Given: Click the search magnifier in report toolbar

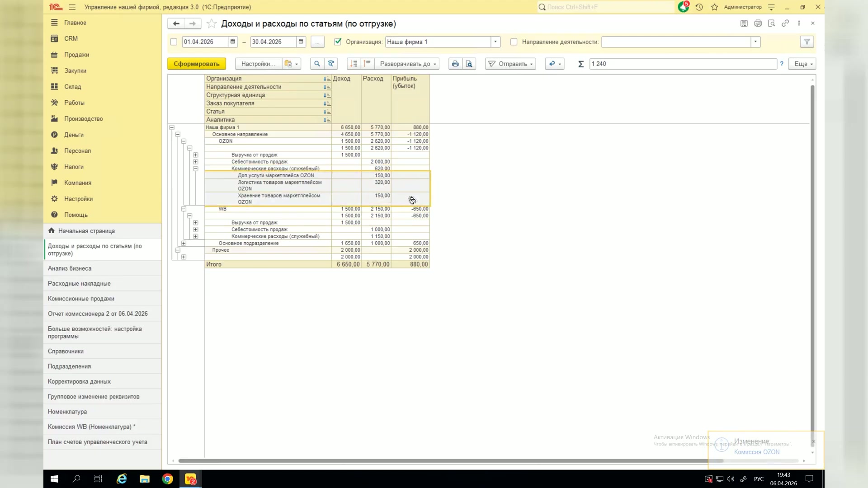Looking at the screenshot, I should 317,64.
